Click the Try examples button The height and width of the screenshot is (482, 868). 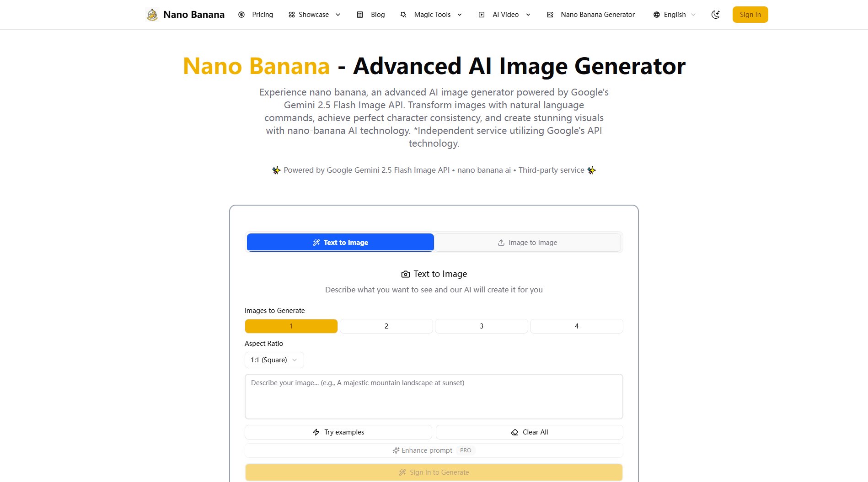pyautogui.click(x=338, y=432)
